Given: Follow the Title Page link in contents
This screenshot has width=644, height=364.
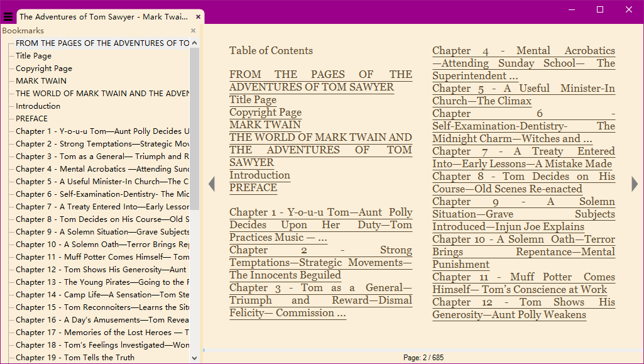Looking at the screenshot, I should [x=253, y=100].
